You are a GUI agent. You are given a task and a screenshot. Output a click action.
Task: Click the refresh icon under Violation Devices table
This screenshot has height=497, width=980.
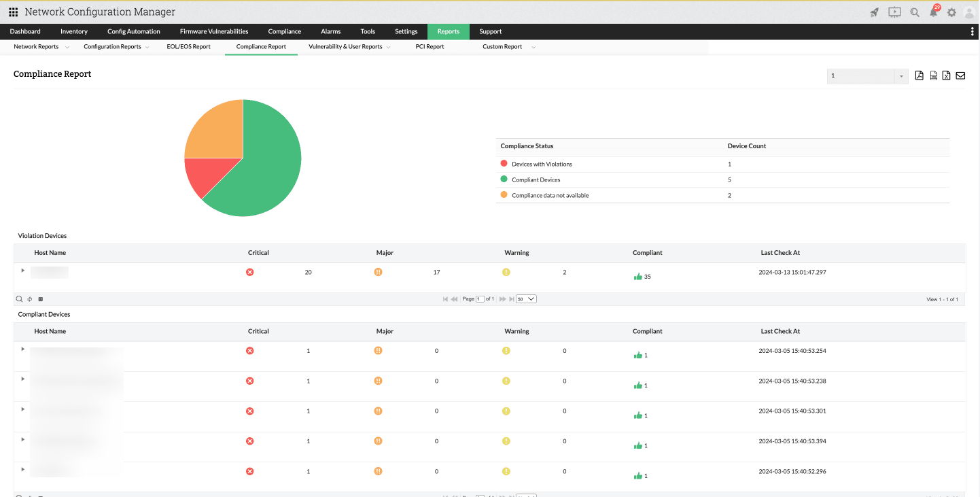30,299
